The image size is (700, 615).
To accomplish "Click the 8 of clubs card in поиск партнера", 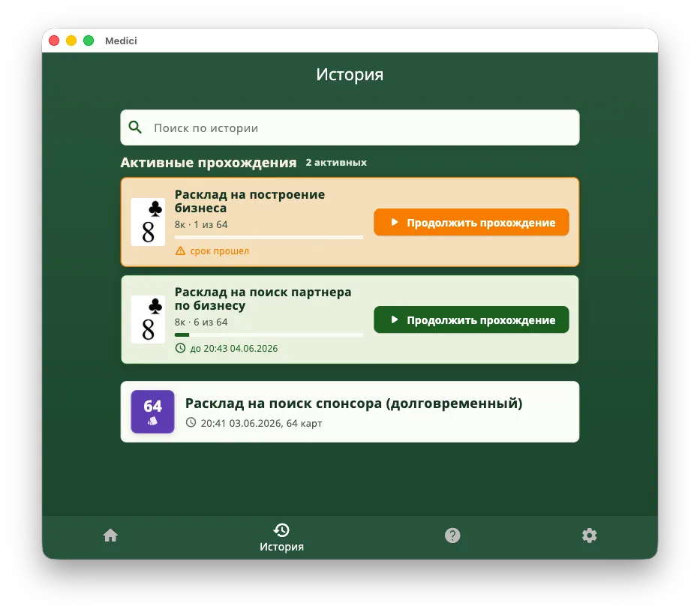I will tap(148, 319).
